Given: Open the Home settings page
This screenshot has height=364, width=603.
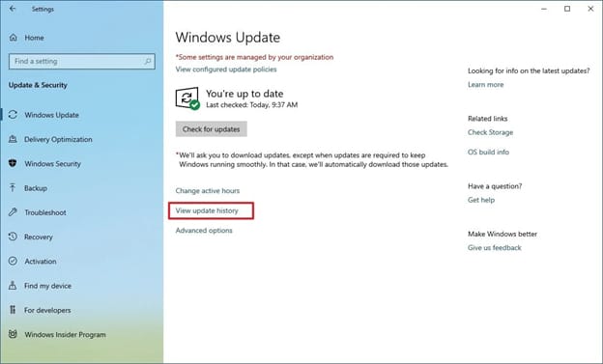Looking at the screenshot, I should point(34,38).
